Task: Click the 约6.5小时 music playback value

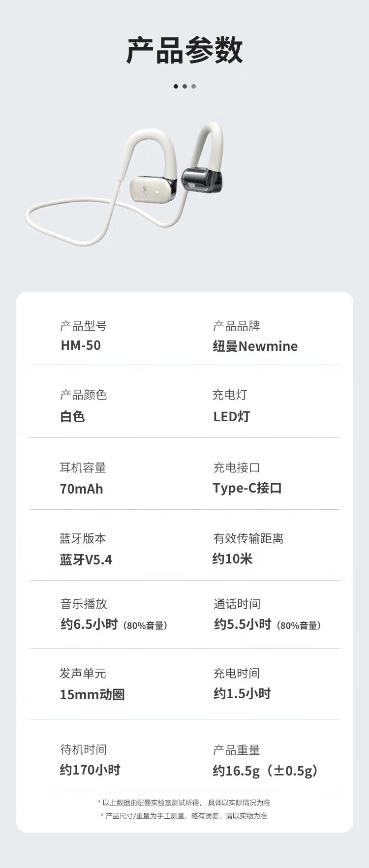Action: [x=89, y=624]
